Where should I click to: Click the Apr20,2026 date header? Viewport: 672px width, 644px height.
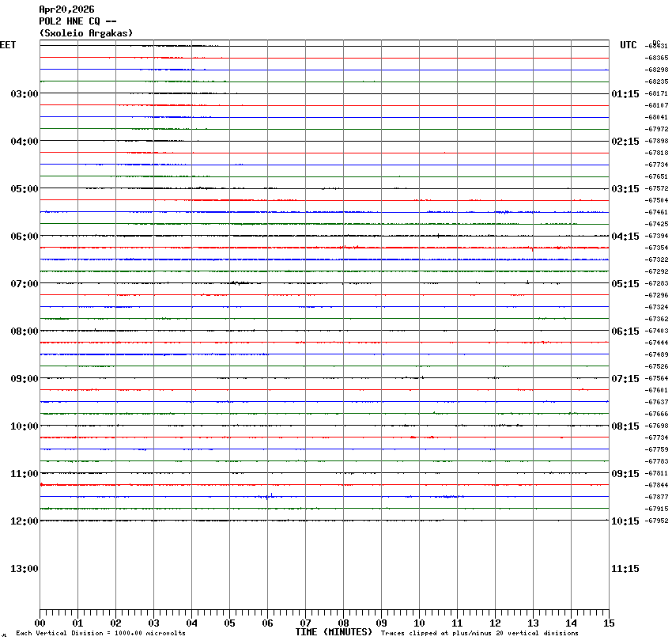coord(66,9)
